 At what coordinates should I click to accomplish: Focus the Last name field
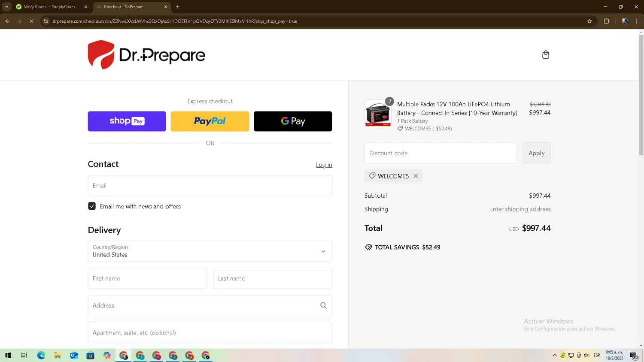[x=273, y=278]
